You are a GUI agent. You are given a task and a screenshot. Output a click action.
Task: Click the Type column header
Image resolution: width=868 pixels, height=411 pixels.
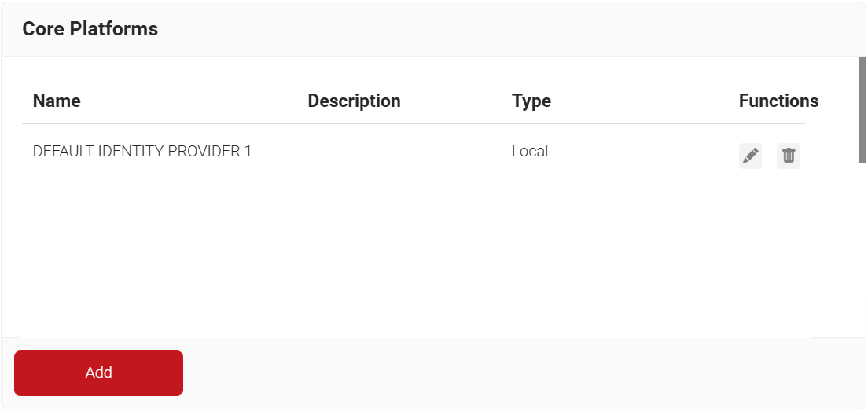531,101
